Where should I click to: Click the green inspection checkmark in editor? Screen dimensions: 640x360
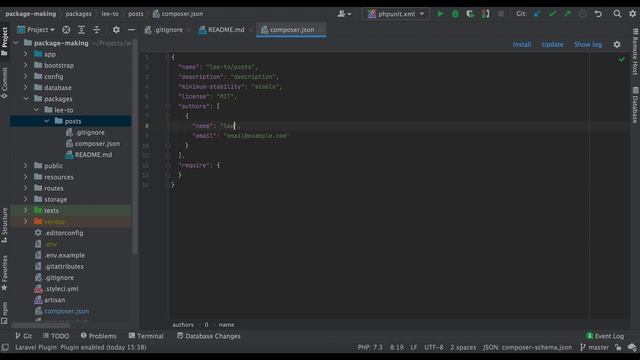pos(622,60)
